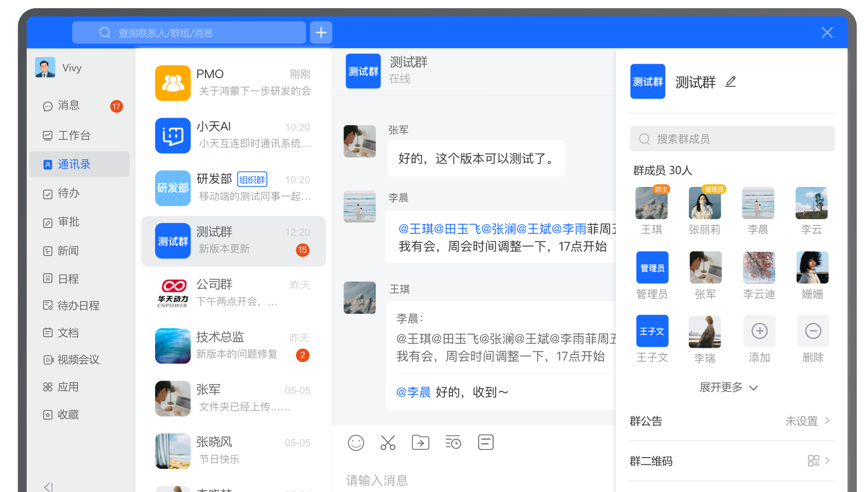The width and height of the screenshot is (868, 492).
Task: Click group member 姗姗 avatar
Action: click(x=813, y=267)
